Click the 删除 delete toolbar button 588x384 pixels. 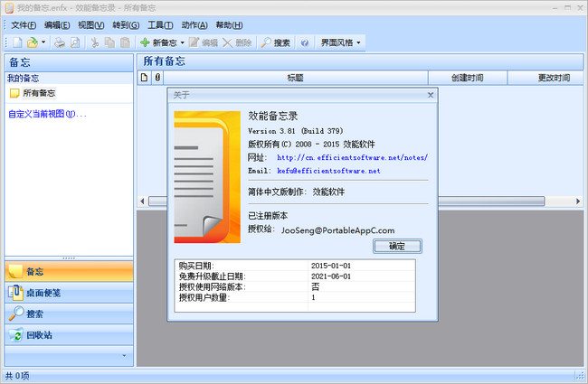point(237,42)
